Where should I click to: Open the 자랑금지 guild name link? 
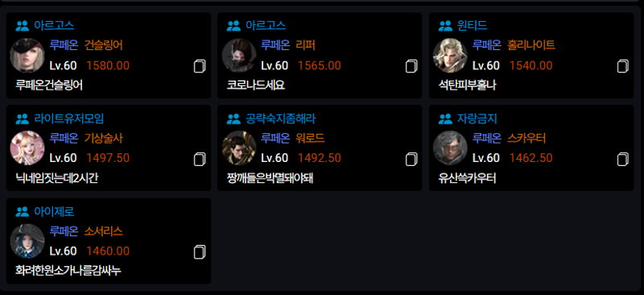(477, 119)
